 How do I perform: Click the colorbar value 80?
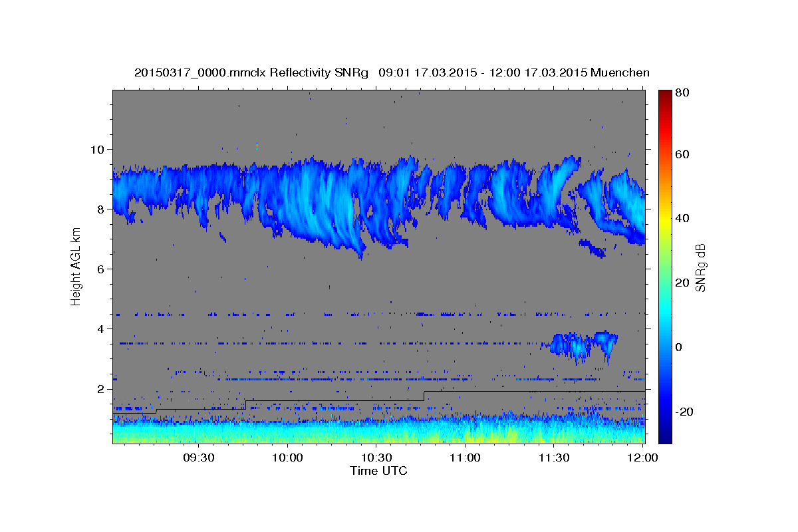coord(682,93)
